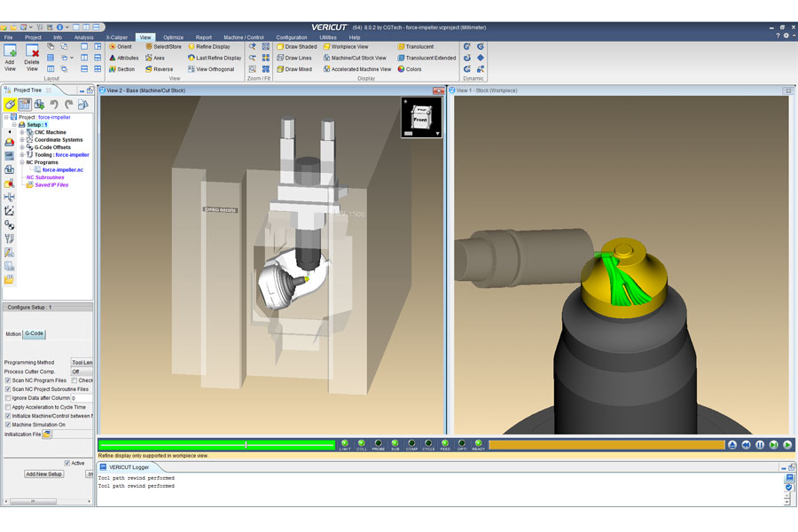The height and width of the screenshot is (532, 798).
Task: Click Refine Display
Action: click(x=209, y=46)
